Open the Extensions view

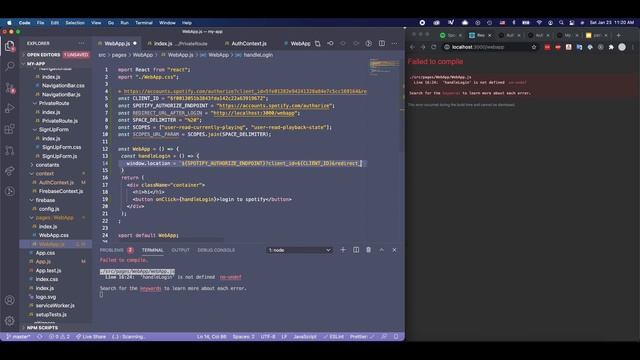(x=10, y=129)
